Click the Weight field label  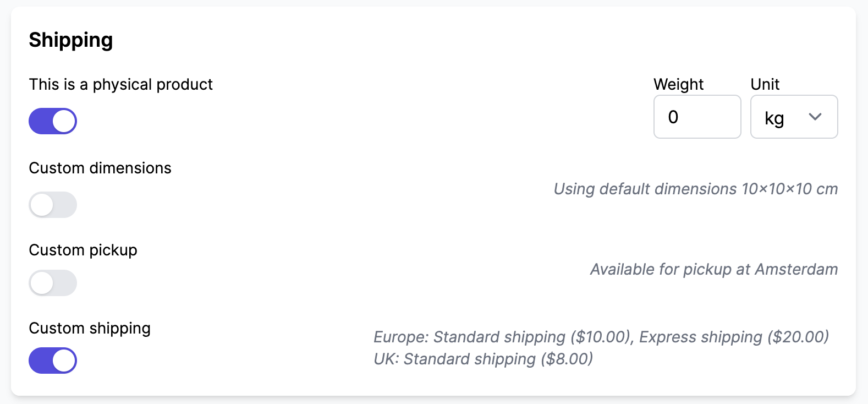coord(678,84)
